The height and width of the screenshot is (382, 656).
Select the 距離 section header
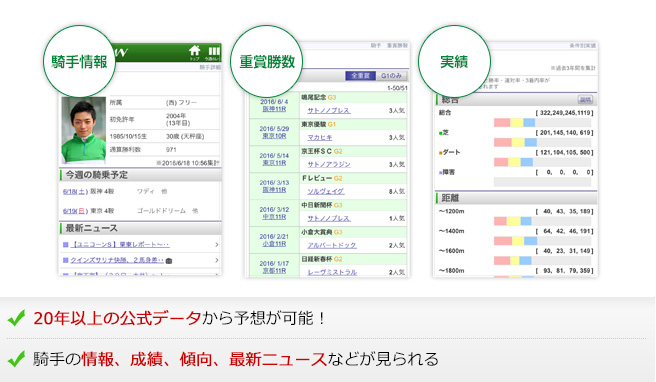click(516, 198)
